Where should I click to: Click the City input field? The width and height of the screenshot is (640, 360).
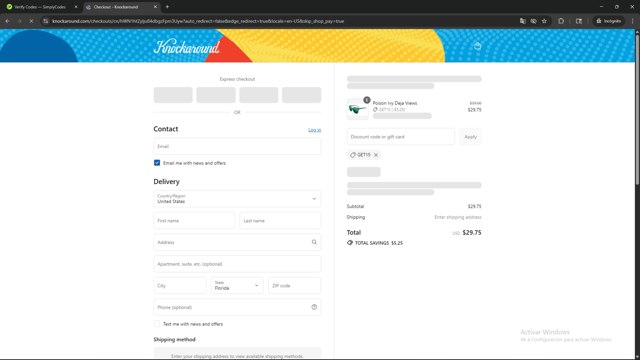(180, 286)
